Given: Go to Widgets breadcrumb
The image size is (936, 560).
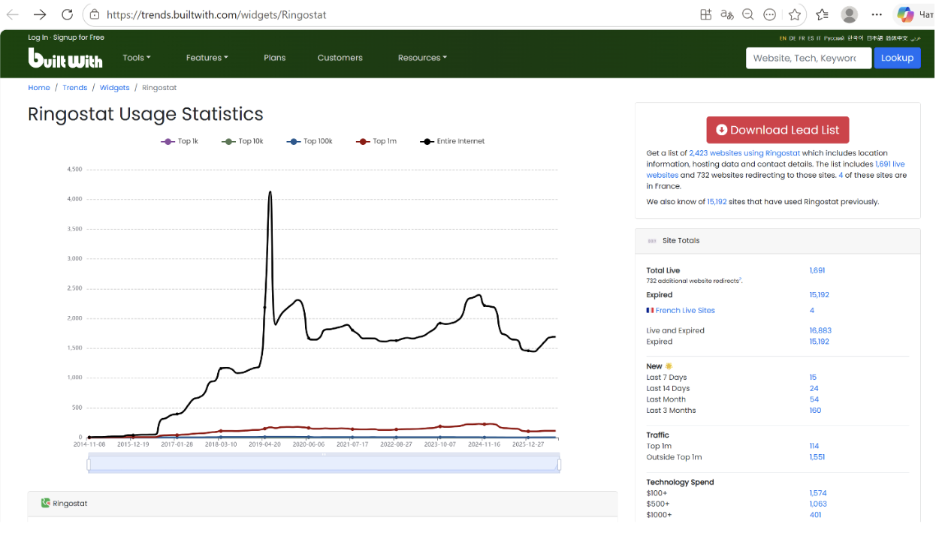Looking at the screenshot, I should click(115, 88).
